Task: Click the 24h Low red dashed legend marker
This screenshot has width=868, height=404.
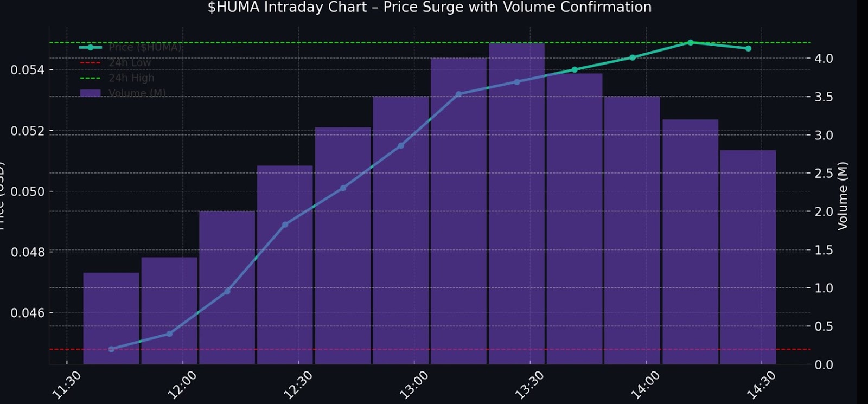Action: pyautogui.click(x=90, y=63)
